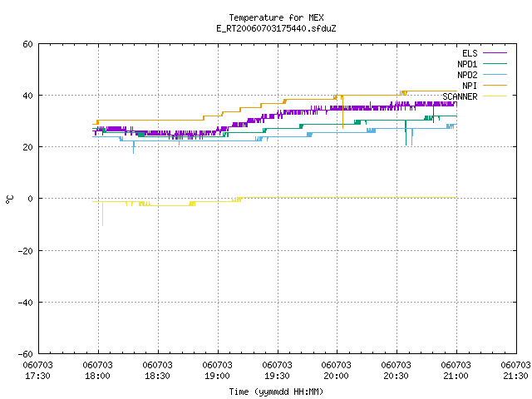Click the y-axis label 40
Screen dimensions: 532x399
pyautogui.click(x=27, y=96)
